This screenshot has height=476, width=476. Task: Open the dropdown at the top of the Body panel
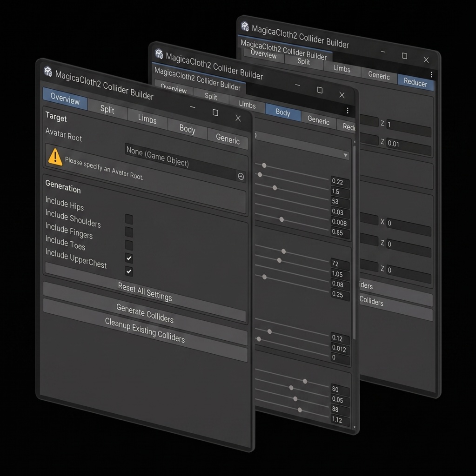tap(345, 155)
